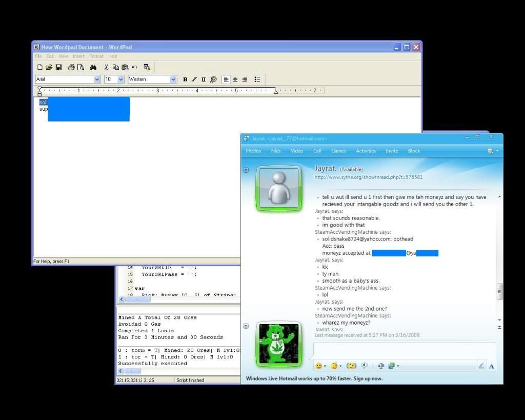Image resolution: width=525 pixels, height=420 pixels.
Task: Open the font size dropdown showing 10
Action: click(121, 79)
